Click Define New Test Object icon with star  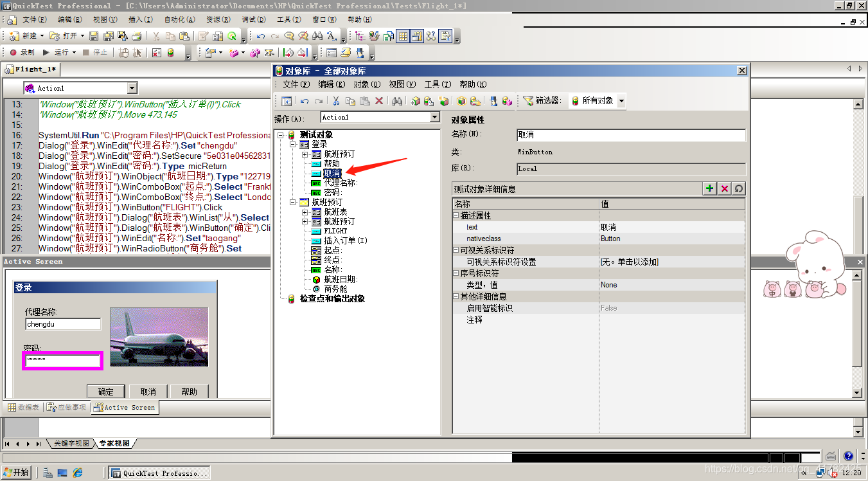click(444, 101)
